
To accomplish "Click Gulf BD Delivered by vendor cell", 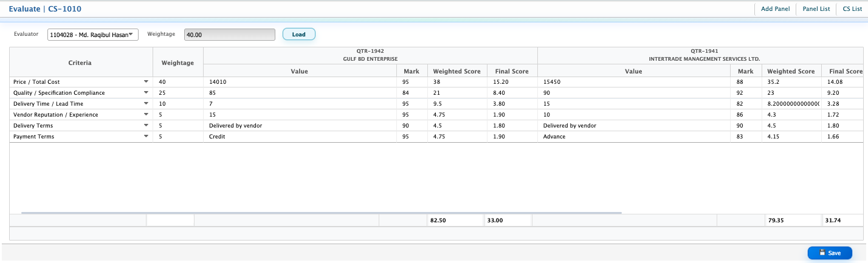I will coord(300,125).
